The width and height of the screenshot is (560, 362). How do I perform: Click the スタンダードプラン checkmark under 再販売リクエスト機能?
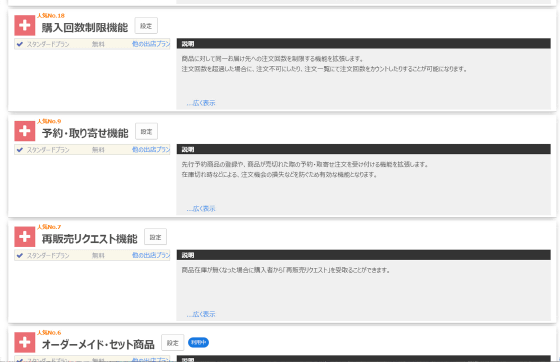click(x=20, y=256)
